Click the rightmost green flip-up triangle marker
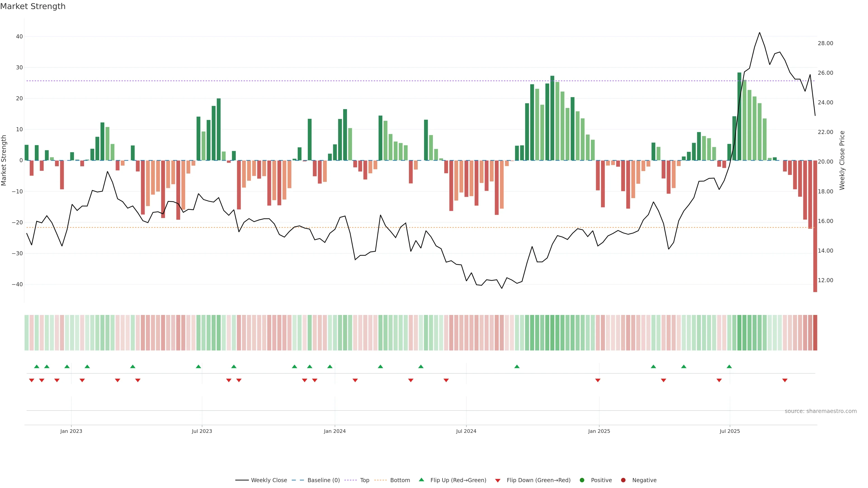The height and width of the screenshot is (488, 868). [729, 366]
